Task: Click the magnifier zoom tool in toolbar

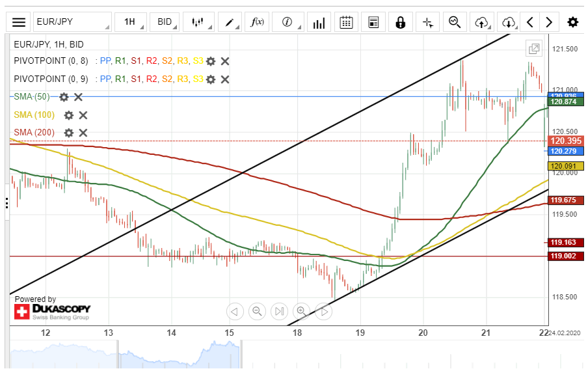Action: (455, 22)
